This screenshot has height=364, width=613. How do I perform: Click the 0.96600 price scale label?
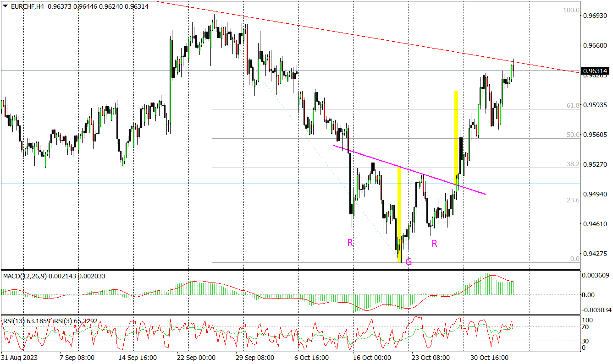(x=595, y=45)
